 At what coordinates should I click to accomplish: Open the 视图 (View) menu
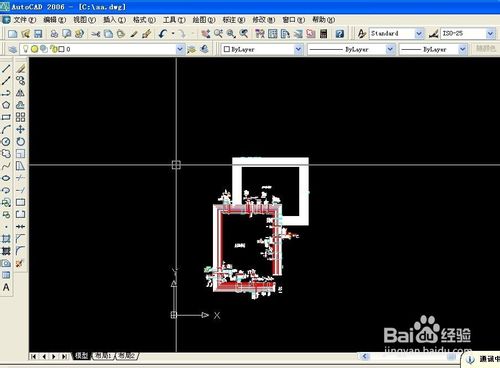click(x=84, y=20)
